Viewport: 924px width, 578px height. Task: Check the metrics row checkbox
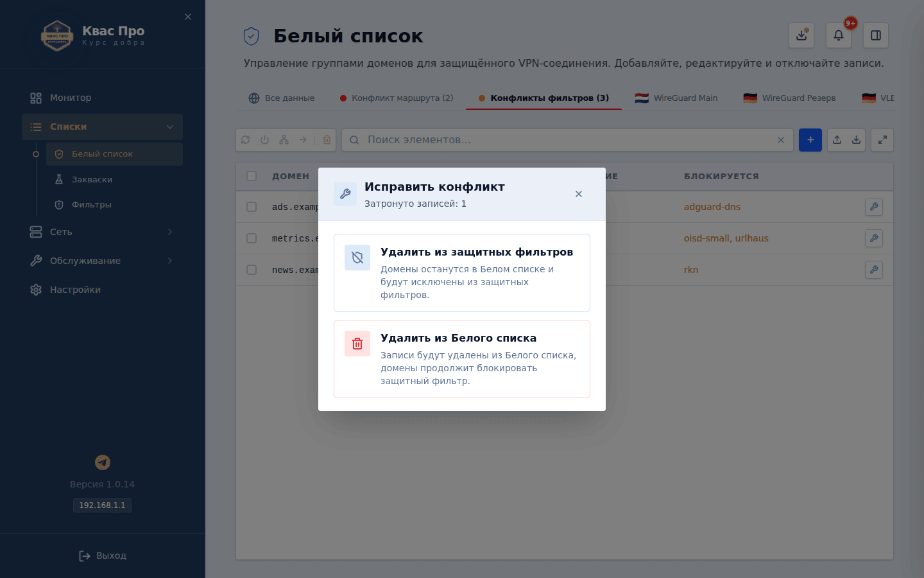252,238
